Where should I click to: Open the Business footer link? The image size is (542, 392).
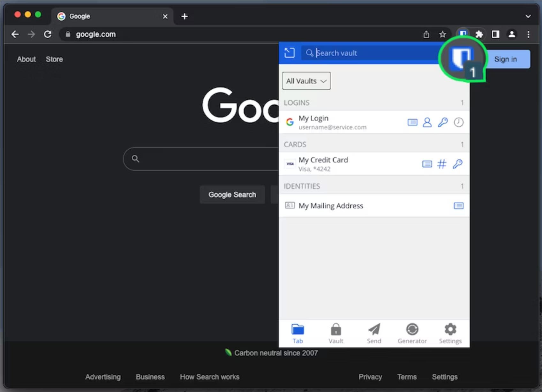click(150, 377)
